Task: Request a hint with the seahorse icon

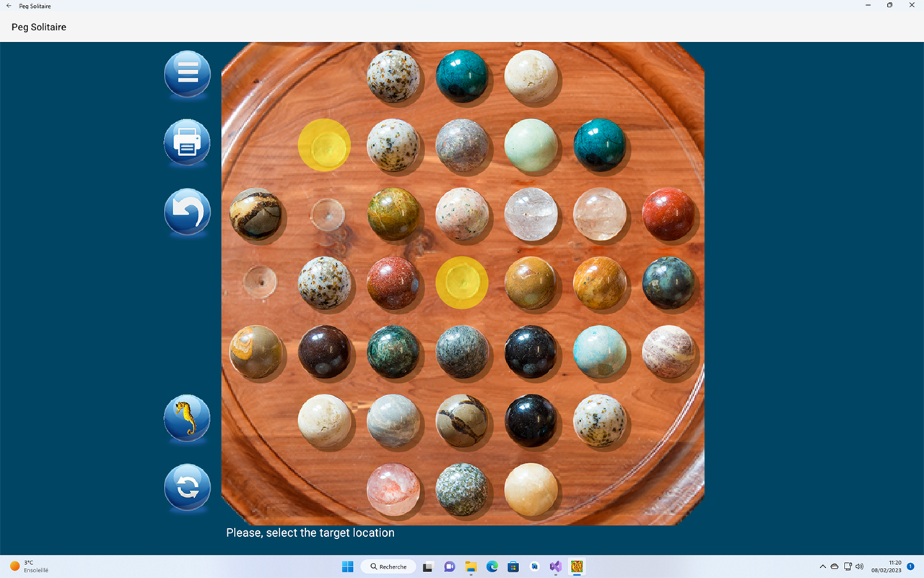Action: click(187, 418)
